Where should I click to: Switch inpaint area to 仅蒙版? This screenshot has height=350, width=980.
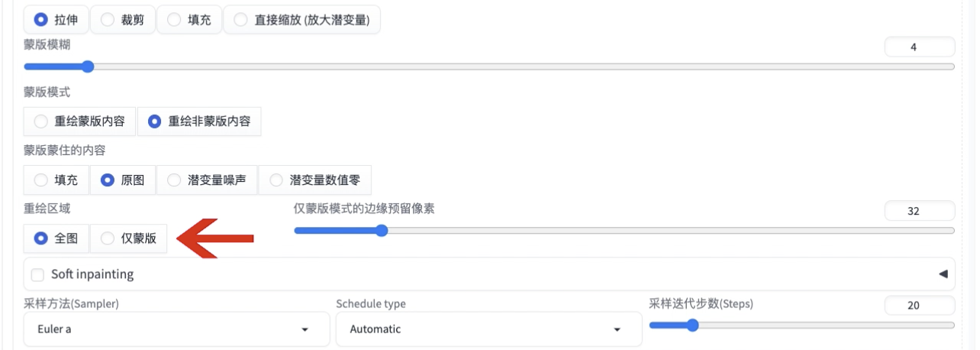click(128, 238)
